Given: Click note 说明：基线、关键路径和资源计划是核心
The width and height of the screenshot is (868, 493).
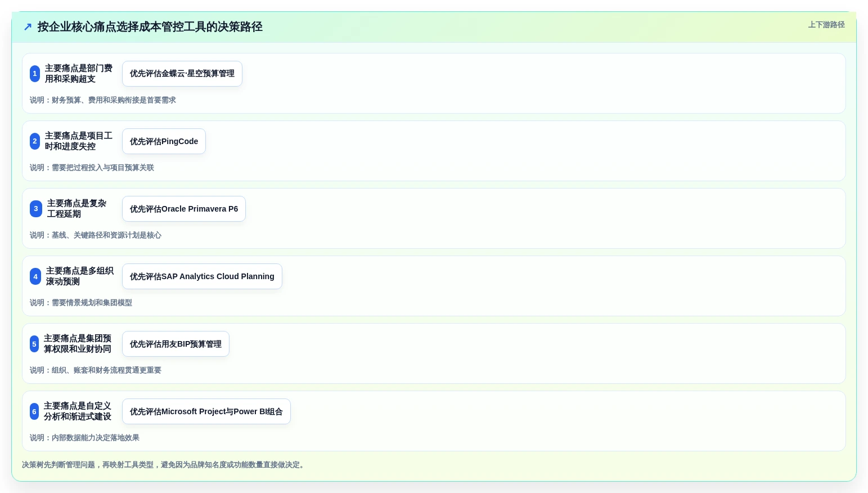Looking at the screenshot, I should [x=96, y=235].
